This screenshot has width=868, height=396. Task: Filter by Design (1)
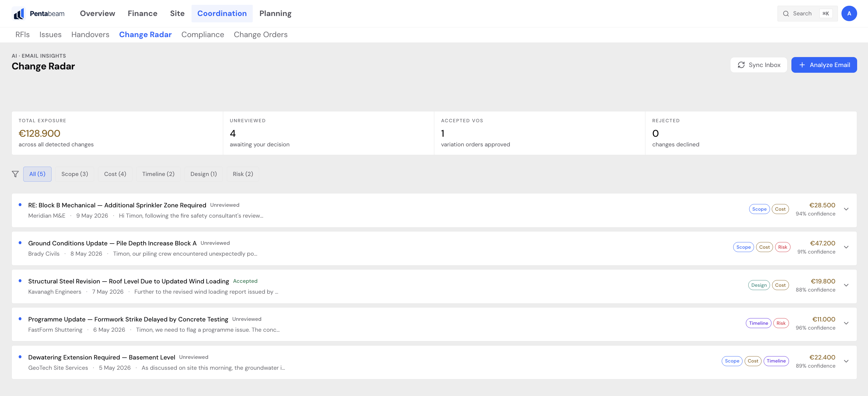tap(204, 174)
